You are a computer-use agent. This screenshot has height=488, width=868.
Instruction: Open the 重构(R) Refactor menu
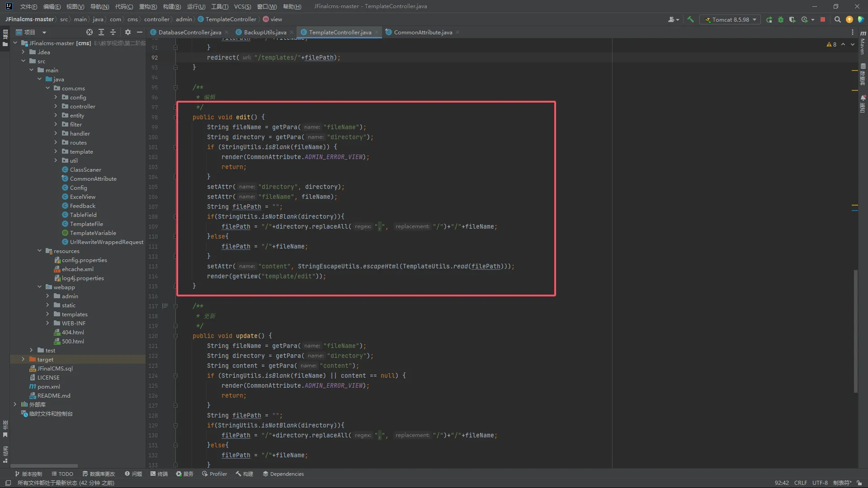coord(148,6)
